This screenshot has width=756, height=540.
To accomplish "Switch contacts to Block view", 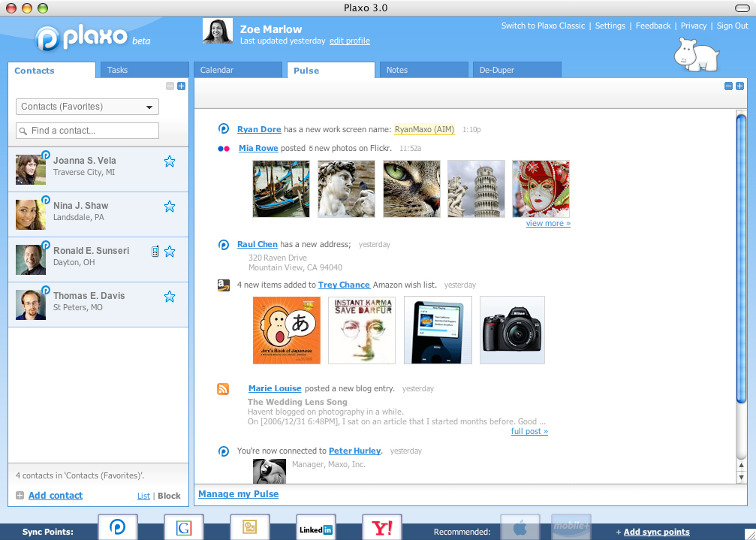I will point(169,496).
